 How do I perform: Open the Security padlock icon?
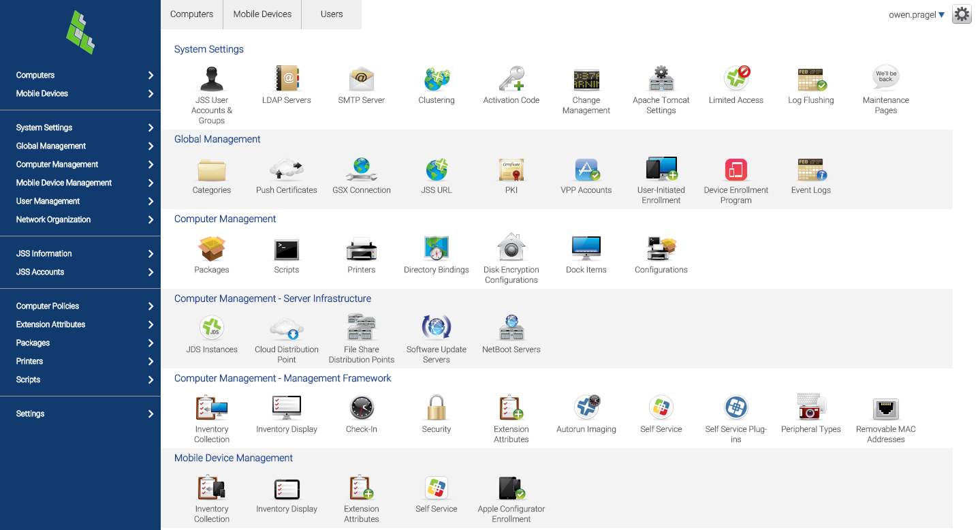pyautogui.click(x=437, y=407)
